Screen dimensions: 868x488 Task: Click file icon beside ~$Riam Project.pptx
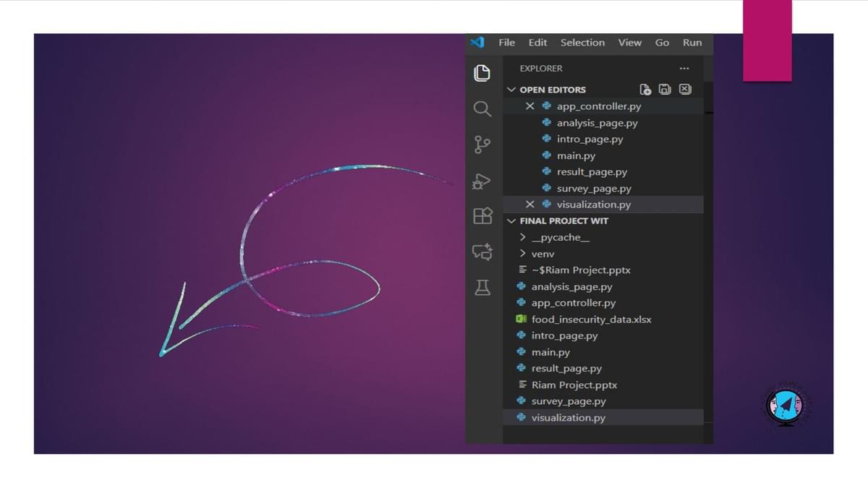pos(522,270)
